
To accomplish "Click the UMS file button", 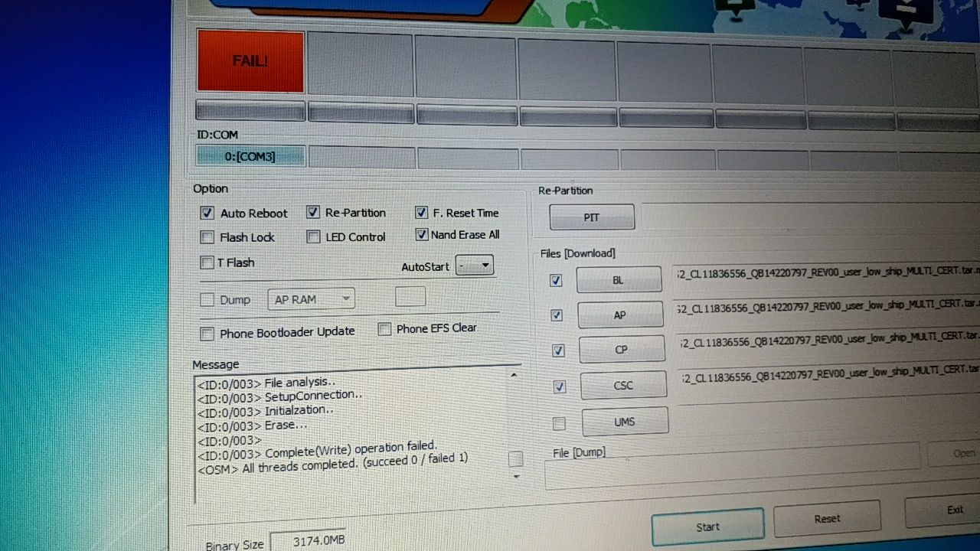I will point(625,422).
